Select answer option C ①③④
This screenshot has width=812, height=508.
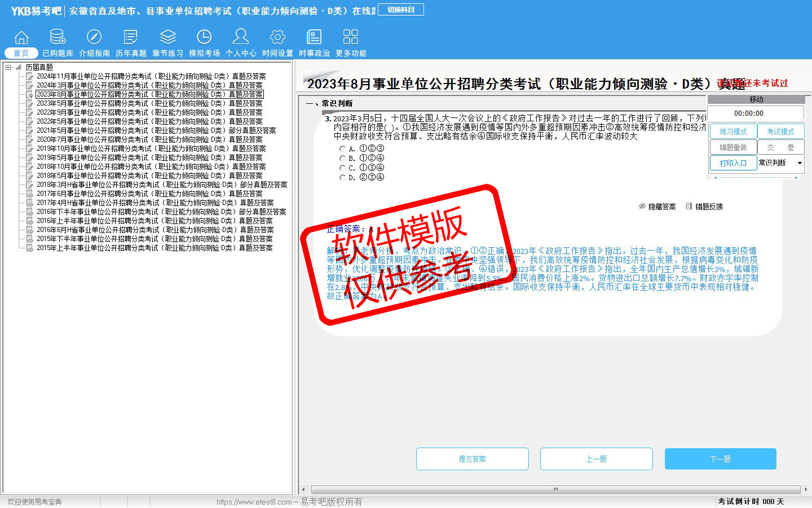[x=342, y=168]
